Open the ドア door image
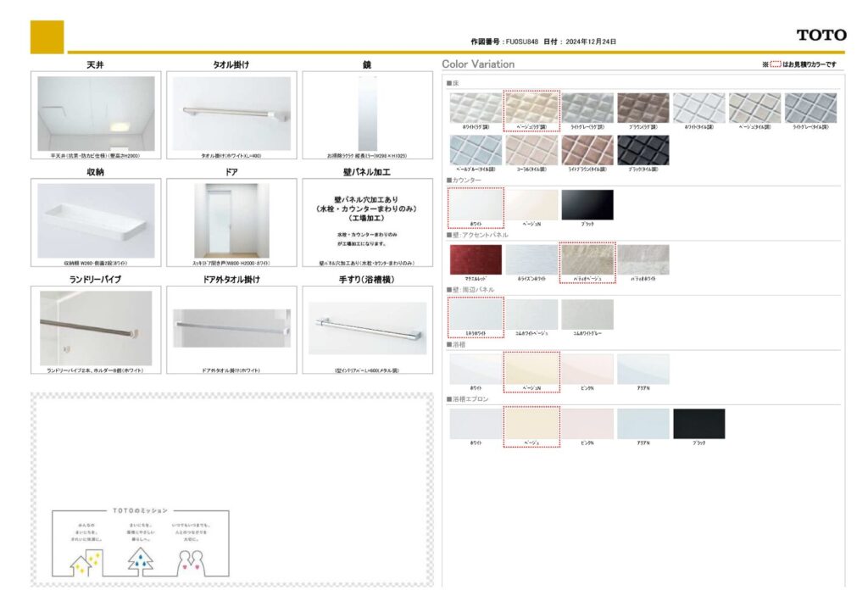Image resolution: width=868 pixels, height=601 pixels. (x=231, y=220)
